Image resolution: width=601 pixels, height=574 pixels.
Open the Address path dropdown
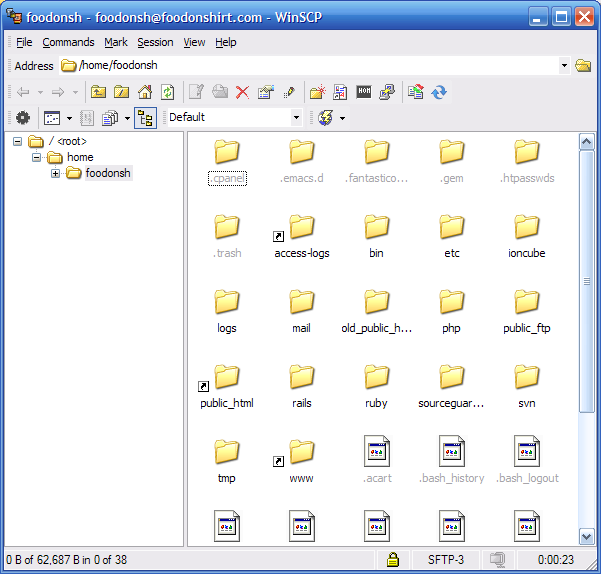pos(564,66)
